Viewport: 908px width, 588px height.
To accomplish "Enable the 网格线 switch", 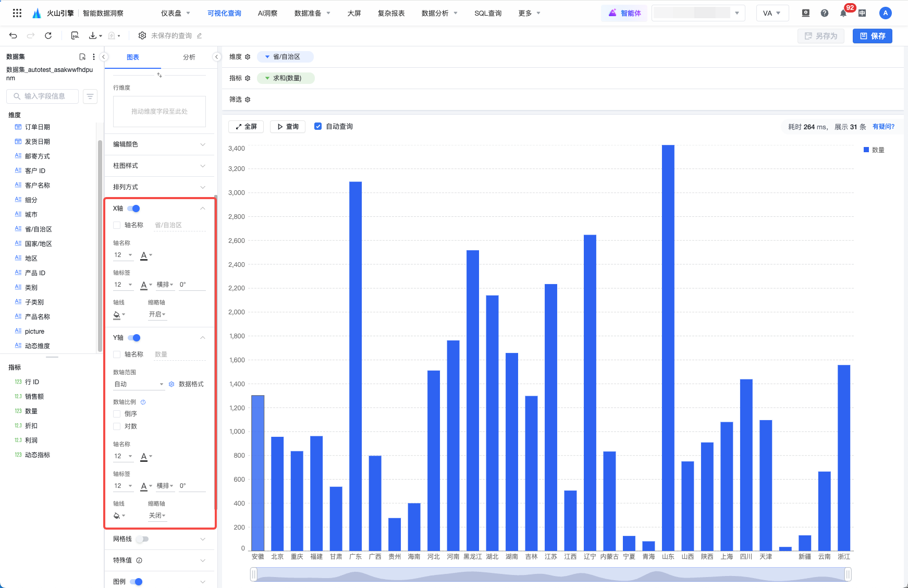I will (142, 539).
